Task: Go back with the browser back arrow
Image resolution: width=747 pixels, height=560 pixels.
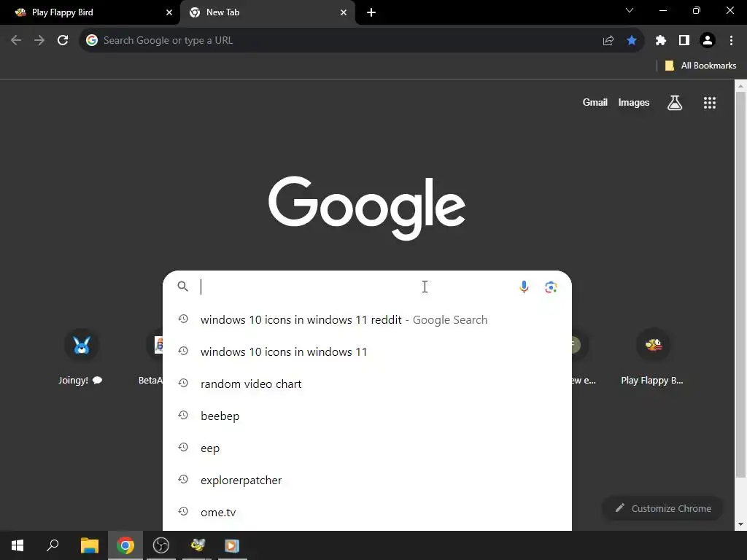Action: click(x=16, y=41)
